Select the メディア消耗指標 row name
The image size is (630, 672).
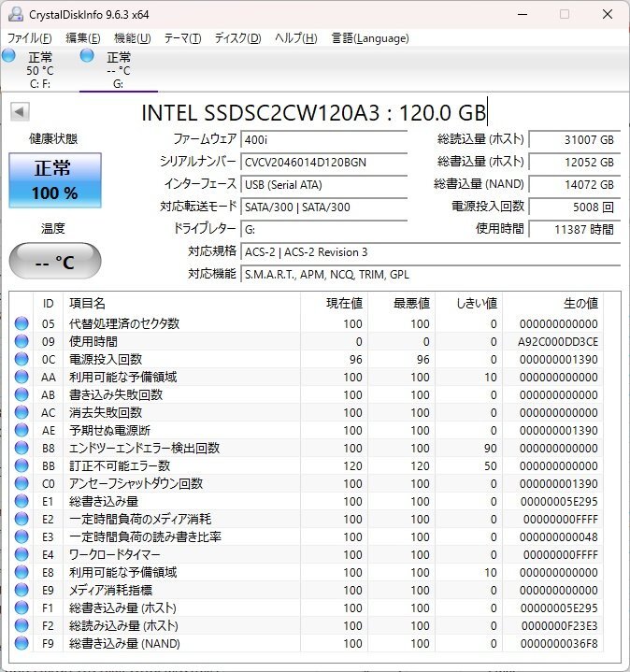pos(111,591)
